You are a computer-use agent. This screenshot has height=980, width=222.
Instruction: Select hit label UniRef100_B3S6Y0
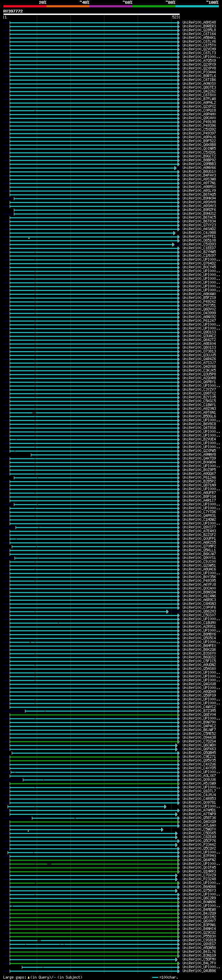tap(199, 654)
